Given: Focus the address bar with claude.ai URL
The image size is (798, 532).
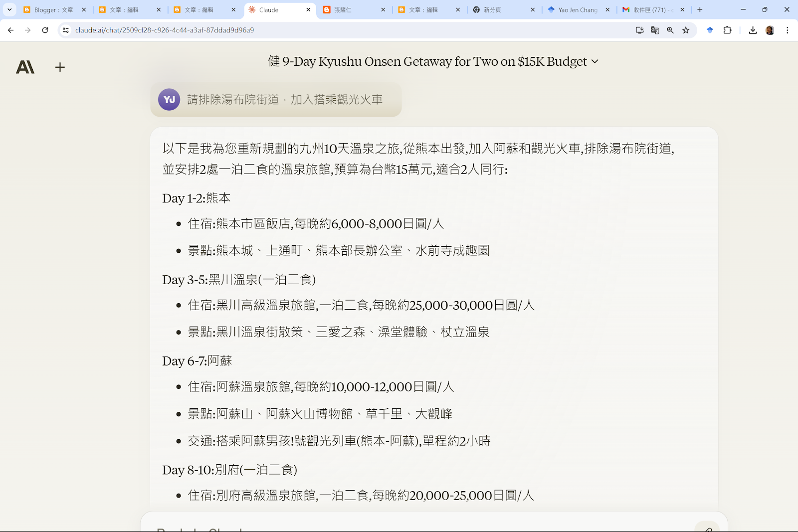Looking at the screenshot, I should [349, 30].
